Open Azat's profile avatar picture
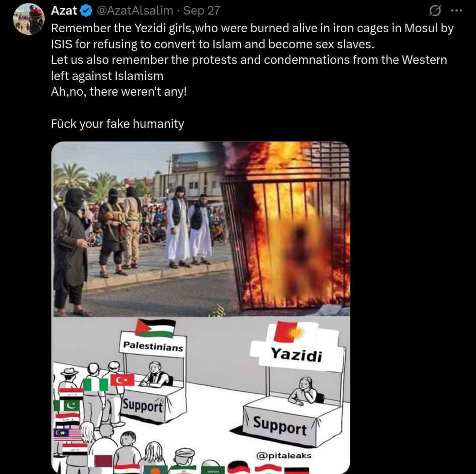Image resolution: width=476 pixels, height=474 pixels. tap(29, 19)
